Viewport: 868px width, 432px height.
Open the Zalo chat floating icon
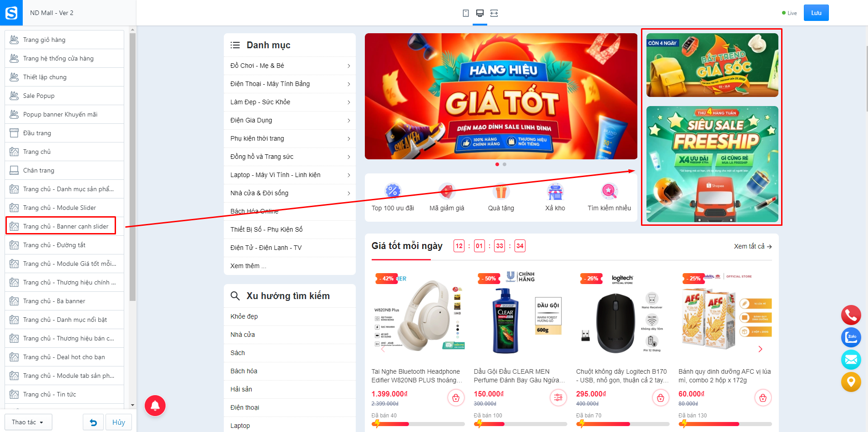point(851,337)
